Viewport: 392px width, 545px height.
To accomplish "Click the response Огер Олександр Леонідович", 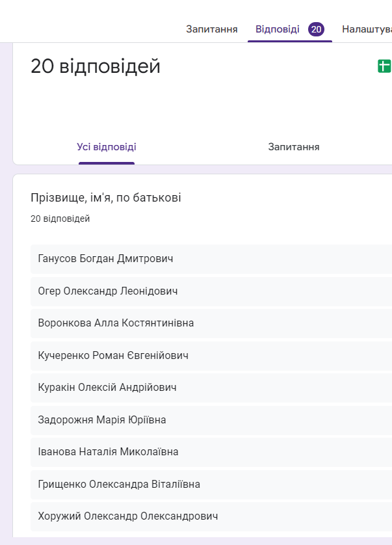I will 108,291.
